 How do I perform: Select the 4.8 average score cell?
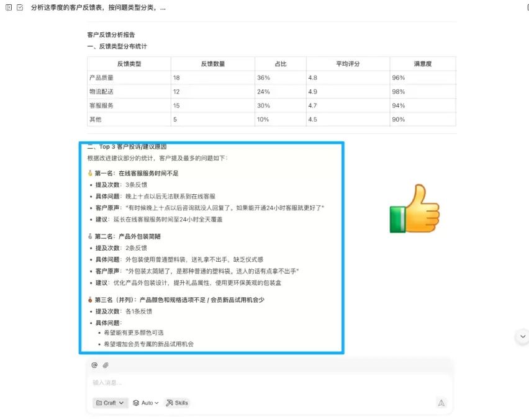(x=348, y=78)
